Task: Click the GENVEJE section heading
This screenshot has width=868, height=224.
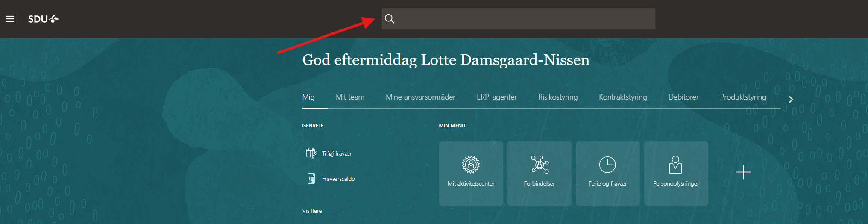Action: (313, 126)
